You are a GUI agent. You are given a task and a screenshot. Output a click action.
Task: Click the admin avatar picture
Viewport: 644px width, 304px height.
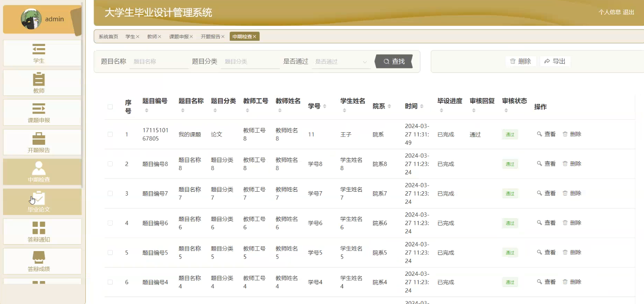[31, 19]
